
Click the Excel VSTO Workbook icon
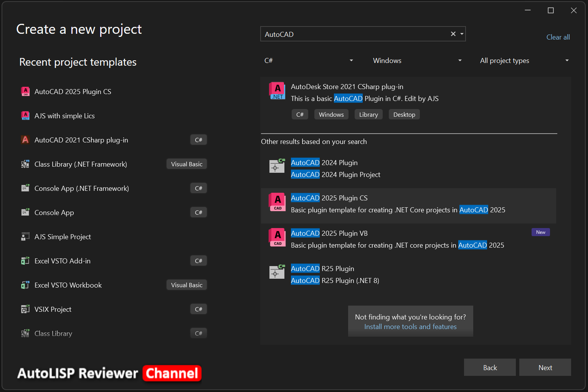pyautogui.click(x=25, y=285)
